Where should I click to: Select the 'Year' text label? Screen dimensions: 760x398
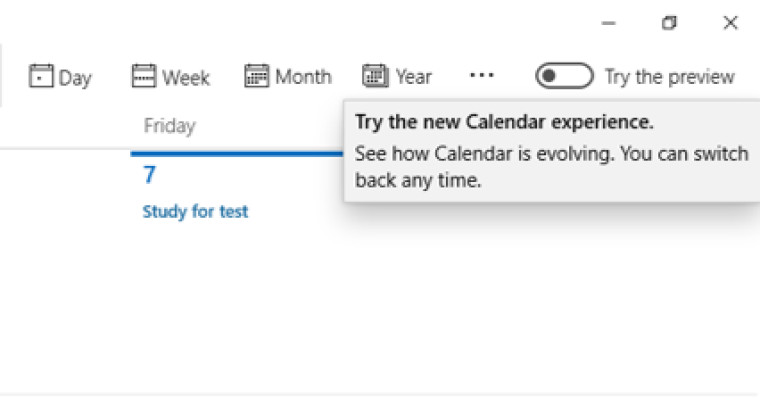coord(413,77)
